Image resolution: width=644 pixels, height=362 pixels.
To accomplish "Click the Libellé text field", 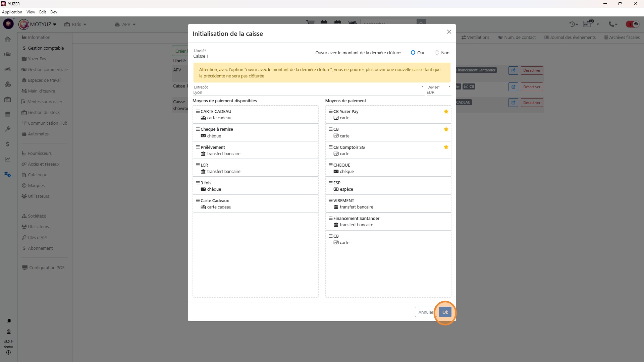I will coord(254,56).
